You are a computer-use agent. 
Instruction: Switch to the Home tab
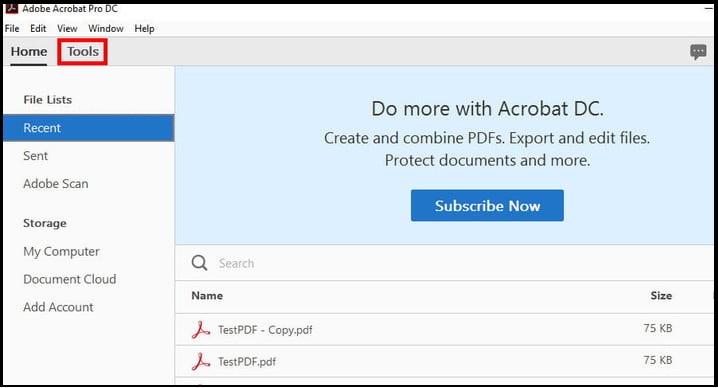(x=29, y=52)
